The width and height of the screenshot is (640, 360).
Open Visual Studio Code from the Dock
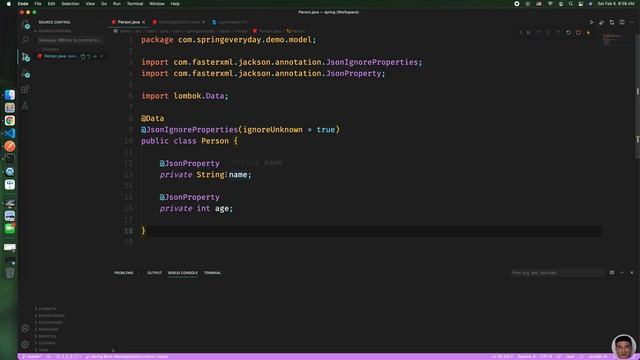[10, 133]
